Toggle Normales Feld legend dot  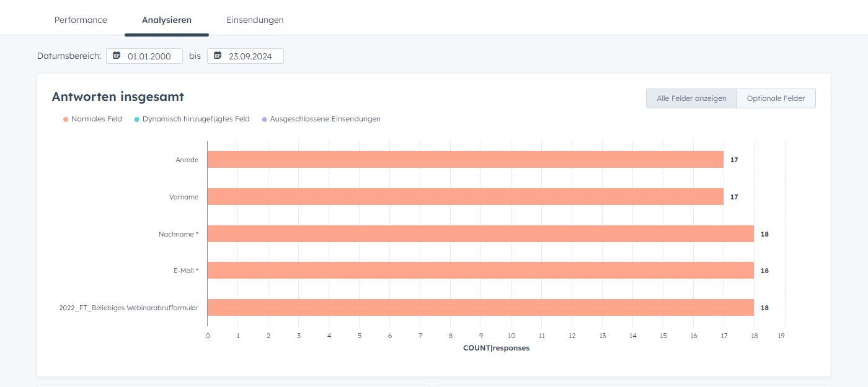click(66, 120)
